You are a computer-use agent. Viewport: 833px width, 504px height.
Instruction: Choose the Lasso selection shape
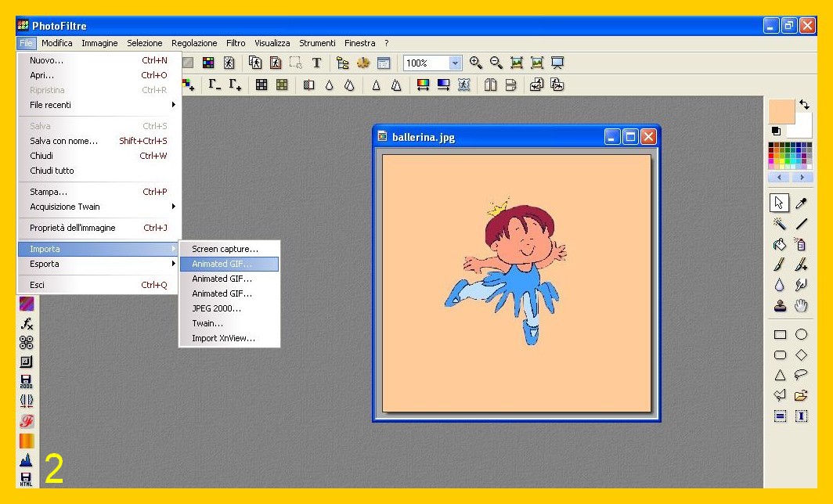click(801, 375)
